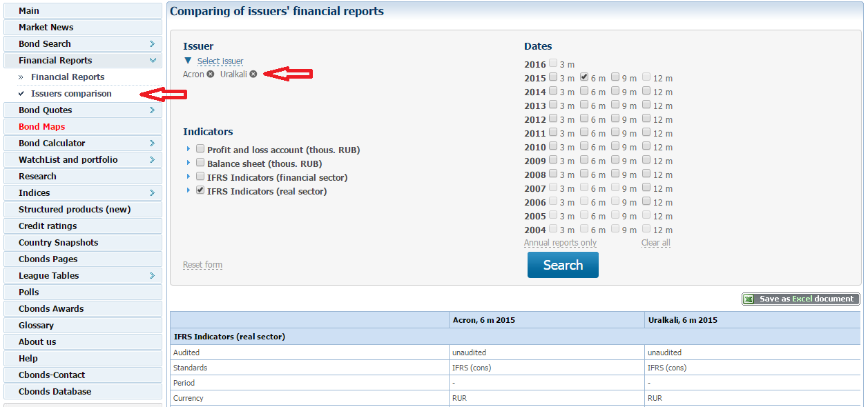Click chevron icon next to League Tables

(x=152, y=276)
